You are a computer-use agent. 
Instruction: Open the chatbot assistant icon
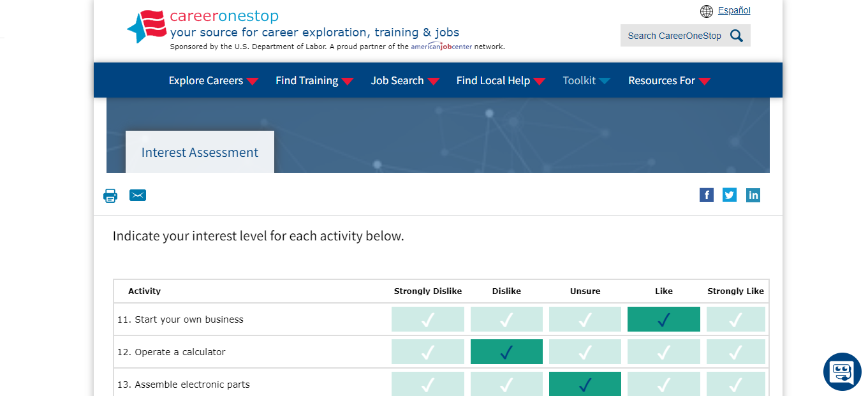click(x=842, y=372)
